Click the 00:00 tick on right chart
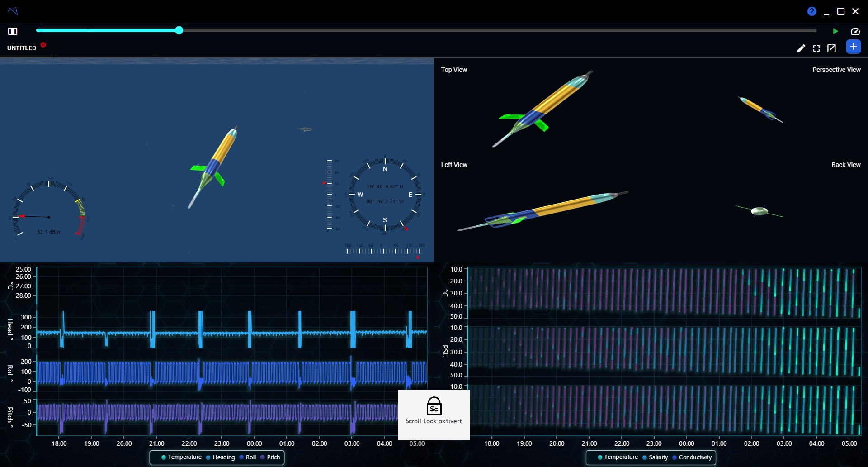The image size is (868, 467). [x=686, y=443]
